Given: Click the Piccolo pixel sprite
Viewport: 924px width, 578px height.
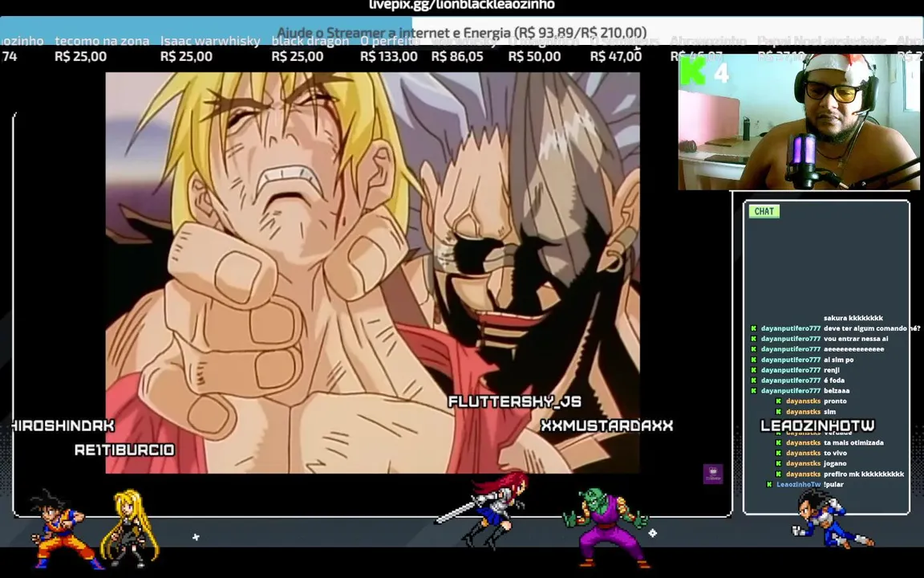Looking at the screenshot, I should click(x=606, y=528).
